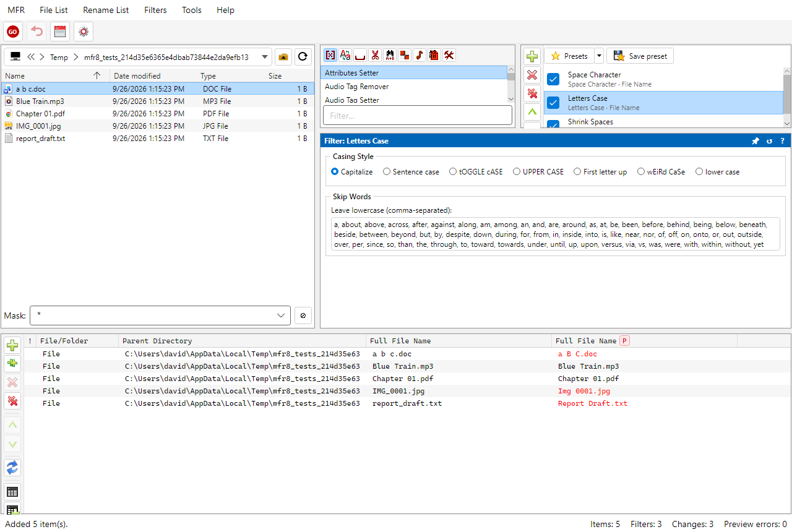Pin the Letters Case filter panel
This screenshot has height=532, width=792.
755,141
